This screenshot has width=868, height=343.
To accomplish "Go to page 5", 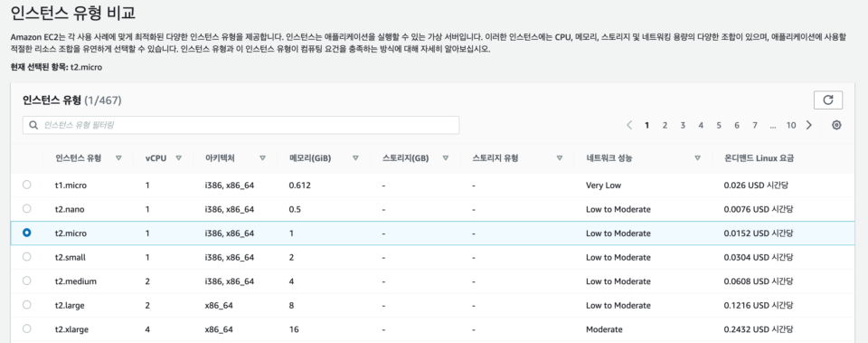I will (x=719, y=125).
